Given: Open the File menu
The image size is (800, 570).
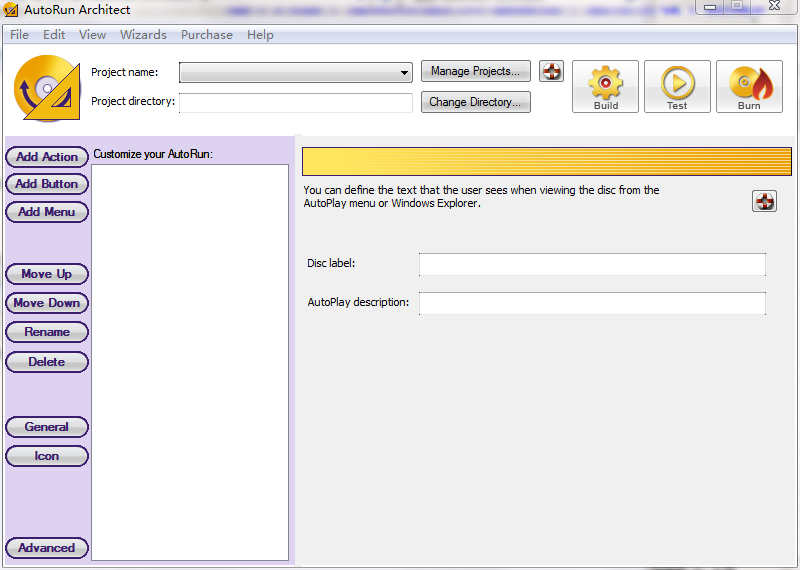Looking at the screenshot, I should pyautogui.click(x=19, y=35).
